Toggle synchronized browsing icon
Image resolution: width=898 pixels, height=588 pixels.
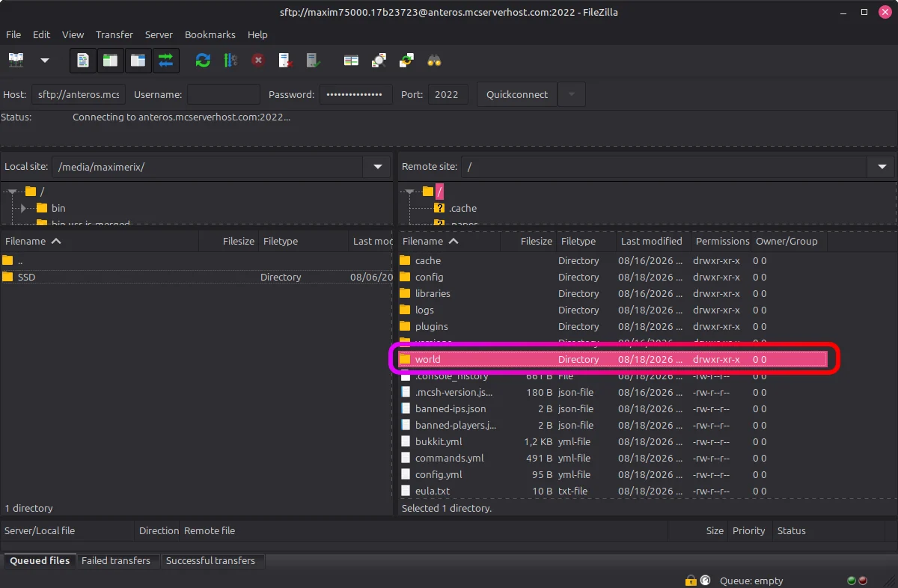406,61
